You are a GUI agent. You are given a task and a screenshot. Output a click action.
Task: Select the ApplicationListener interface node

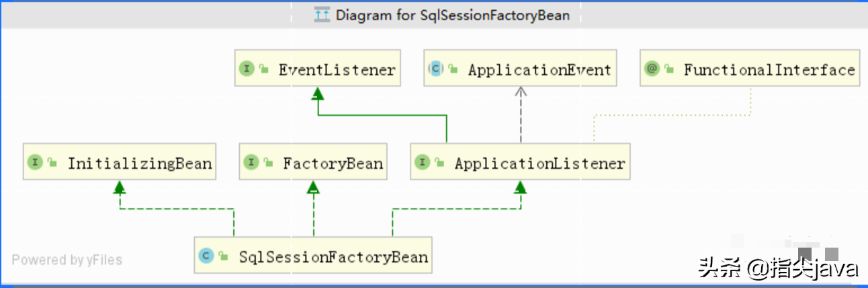coord(521,162)
